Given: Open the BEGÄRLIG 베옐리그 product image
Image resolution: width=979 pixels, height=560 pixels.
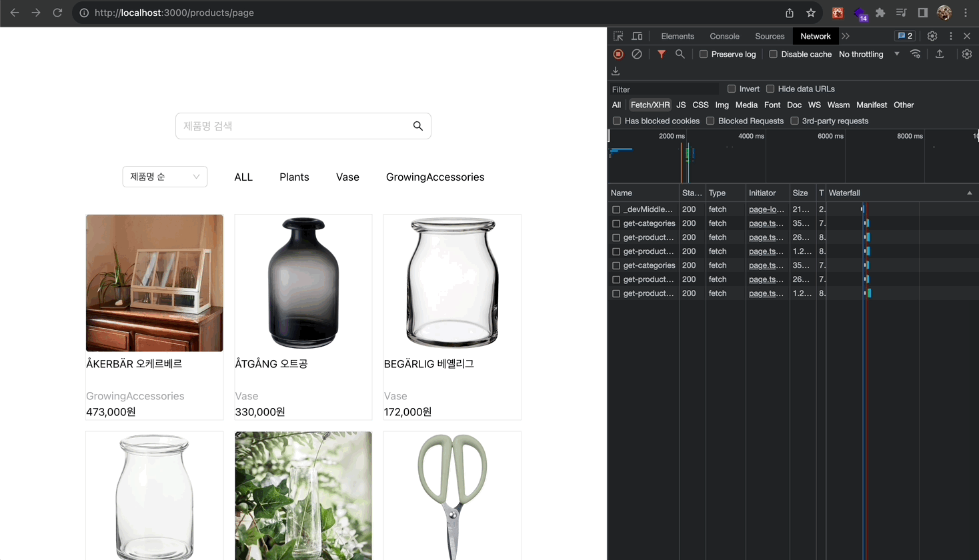Looking at the screenshot, I should click(452, 283).
